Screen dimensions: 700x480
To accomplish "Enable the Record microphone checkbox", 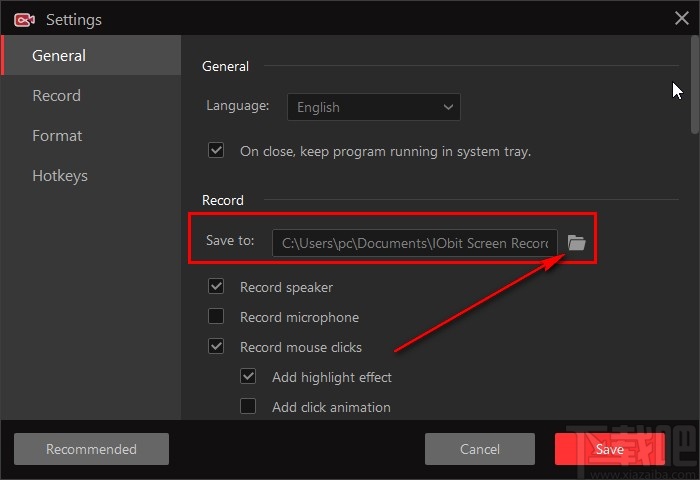I will coord(216,317).
